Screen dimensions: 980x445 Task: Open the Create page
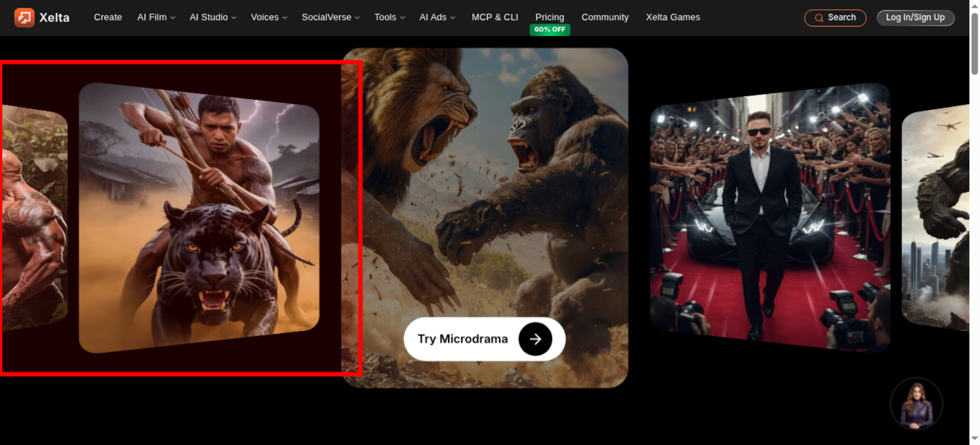click(x=108, y=17)
